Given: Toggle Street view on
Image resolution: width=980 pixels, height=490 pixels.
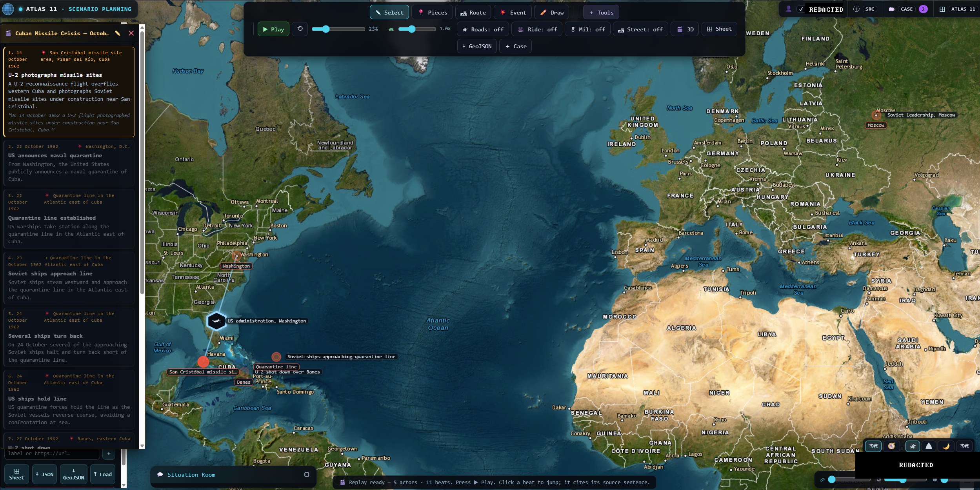Looking at the screenshot, I should [640, 29].
